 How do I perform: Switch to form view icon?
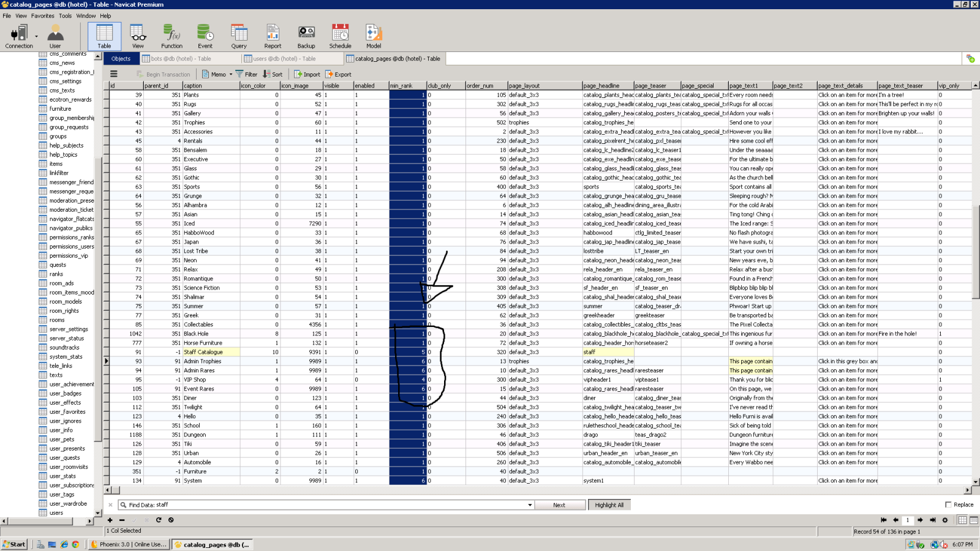[x=974, y=520]
